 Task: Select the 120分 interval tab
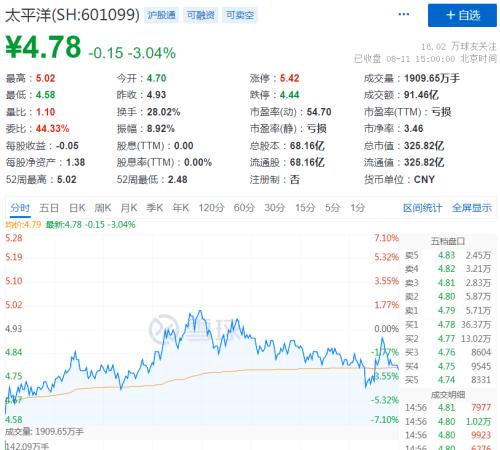click(x=211, y=208)
